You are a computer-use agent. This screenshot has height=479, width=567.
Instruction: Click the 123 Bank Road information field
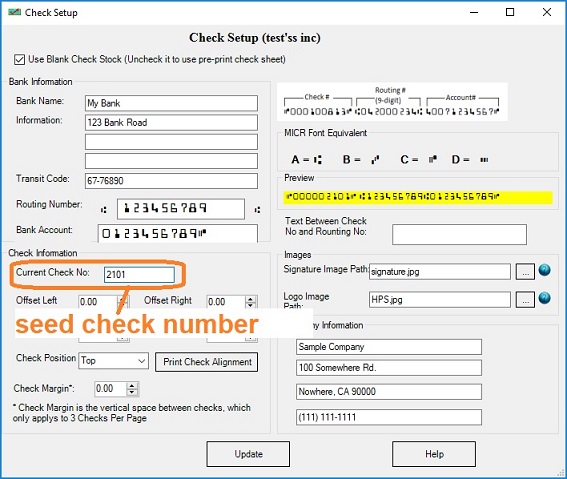[171, 123]
